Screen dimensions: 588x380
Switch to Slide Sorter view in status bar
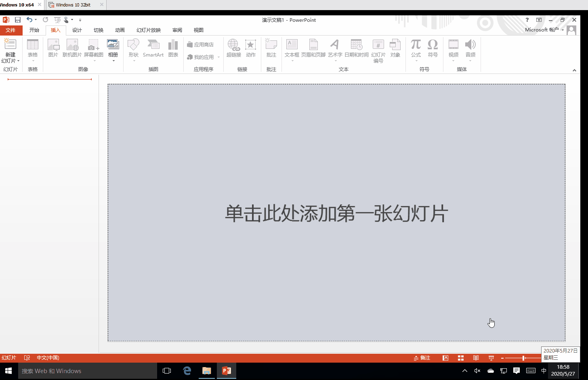(x=461, y=358)
